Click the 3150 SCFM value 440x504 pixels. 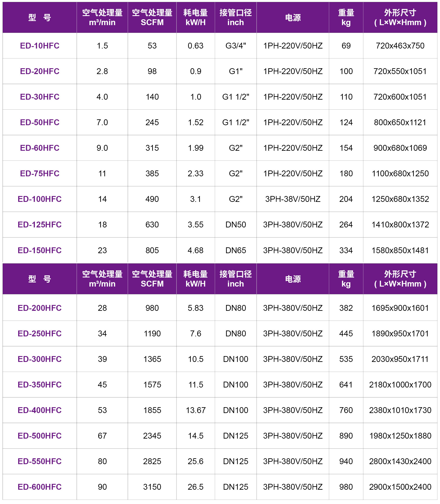point(152,487)
